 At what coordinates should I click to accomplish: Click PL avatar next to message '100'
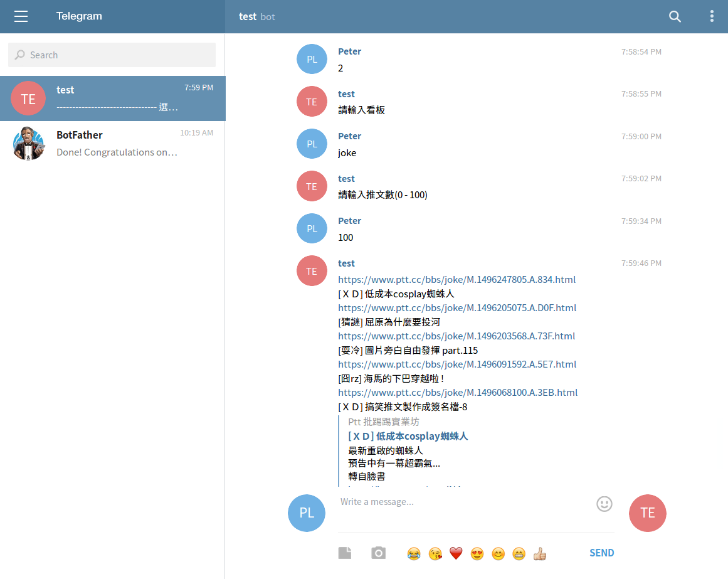pyautogui.click(x=312, y=228)
